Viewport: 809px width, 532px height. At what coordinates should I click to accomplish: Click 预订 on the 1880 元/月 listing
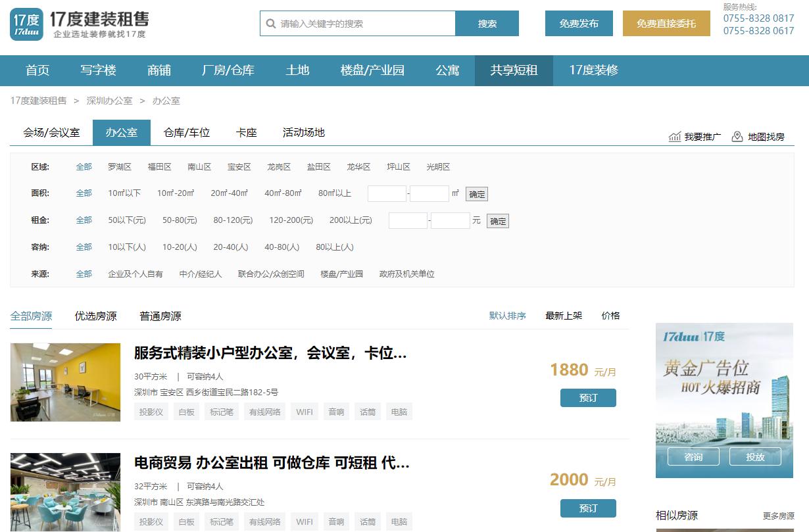[587, 398]
